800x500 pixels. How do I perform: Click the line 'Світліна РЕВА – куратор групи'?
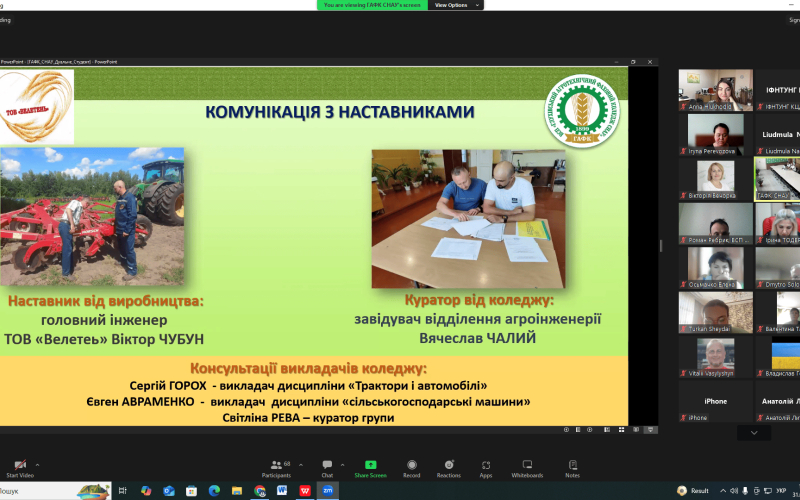309,418
